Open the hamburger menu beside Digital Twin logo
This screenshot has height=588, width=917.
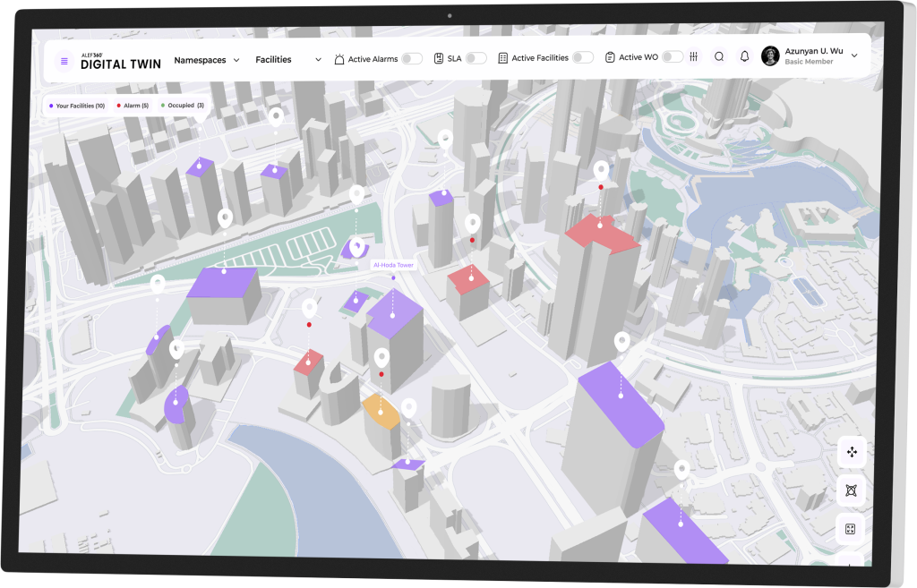pos(64,61)
